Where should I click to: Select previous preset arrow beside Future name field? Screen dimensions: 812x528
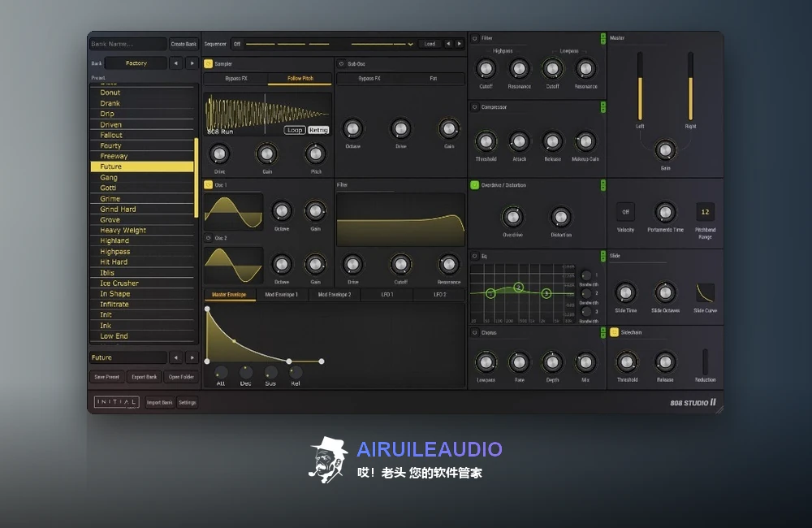click(x=176, y=357)
